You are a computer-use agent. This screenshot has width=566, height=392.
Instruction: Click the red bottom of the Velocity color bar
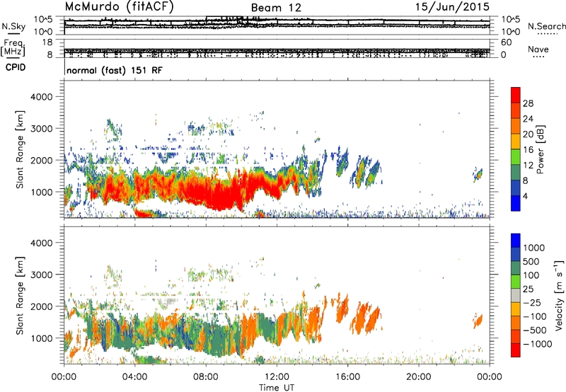(516, 350)
